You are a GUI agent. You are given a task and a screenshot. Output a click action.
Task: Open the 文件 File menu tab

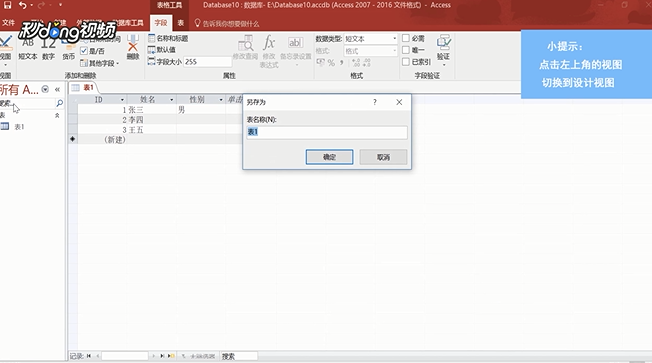pyautogui.click(x=8, y=23)
